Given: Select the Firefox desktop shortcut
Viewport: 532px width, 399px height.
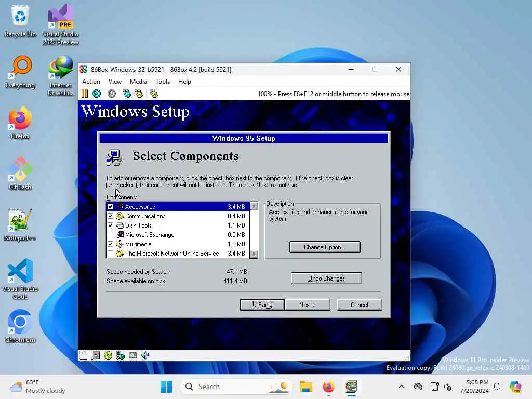Looking at the screenshot, I should coord(20,123).
